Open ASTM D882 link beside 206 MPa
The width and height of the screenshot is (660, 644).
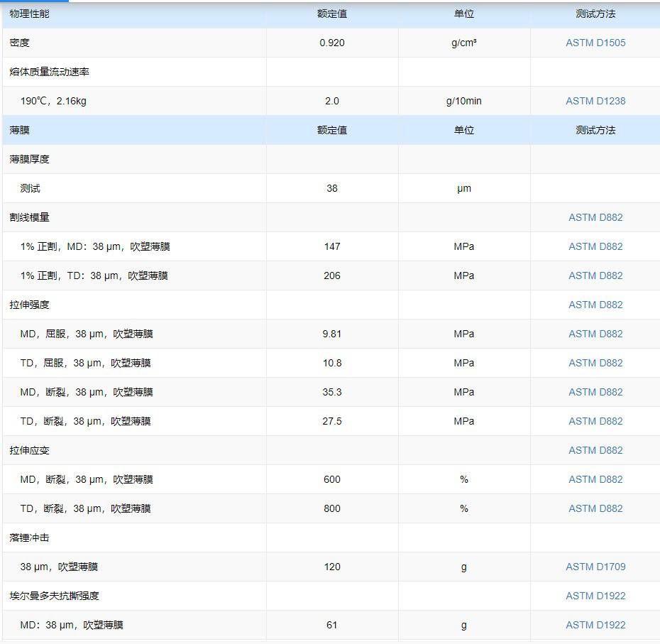point(595,275)
